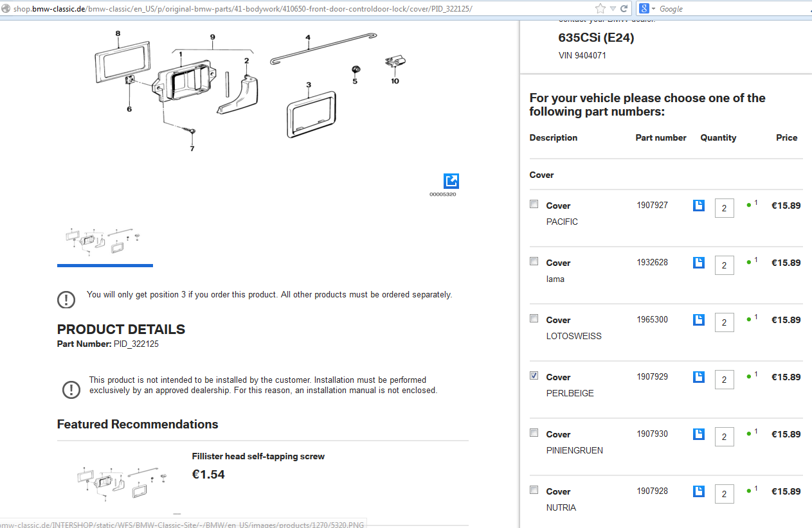
Task: Uncheck the PERLBEIGE cover checkbox
Action: [x=534, y=376]
